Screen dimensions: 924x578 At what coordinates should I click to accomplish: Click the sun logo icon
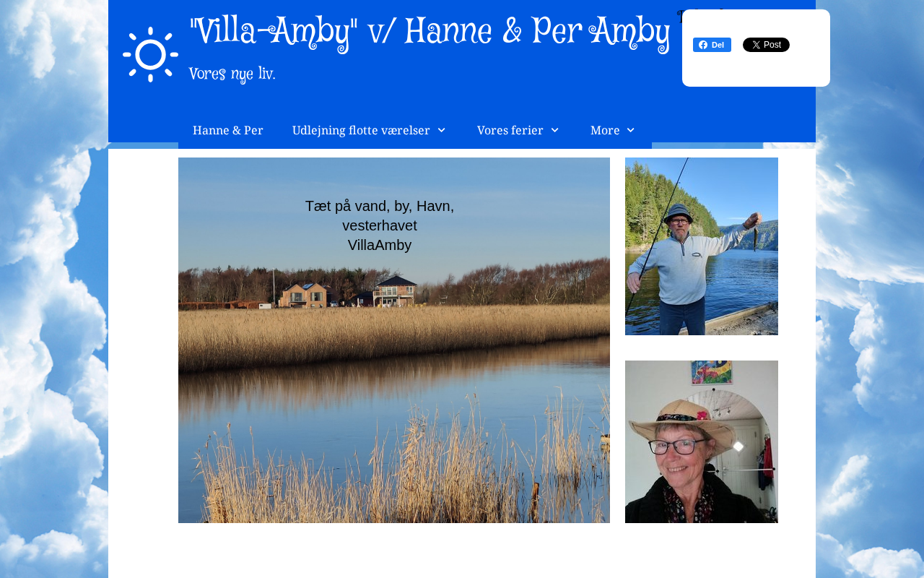tap(150, 54)
